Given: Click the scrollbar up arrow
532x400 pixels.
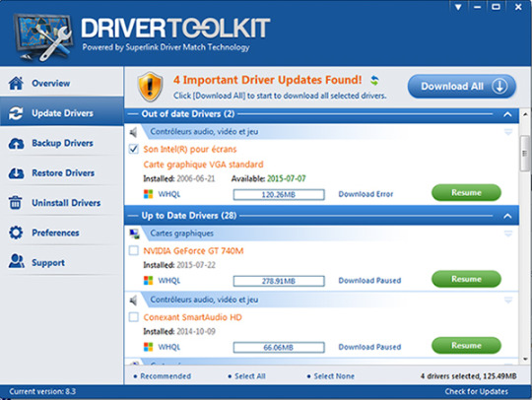Looking at the screenshot, I should pyautogui.click(x=525, y=114).
